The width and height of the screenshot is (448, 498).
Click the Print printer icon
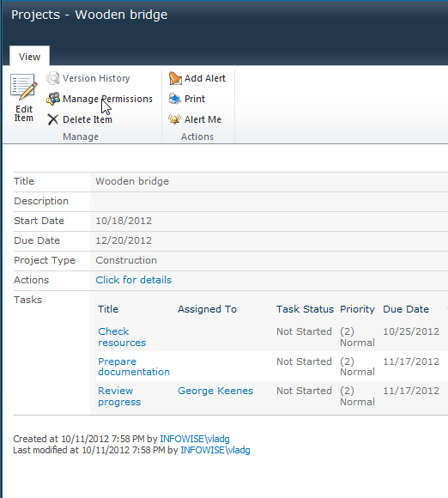tap(175, 99)
